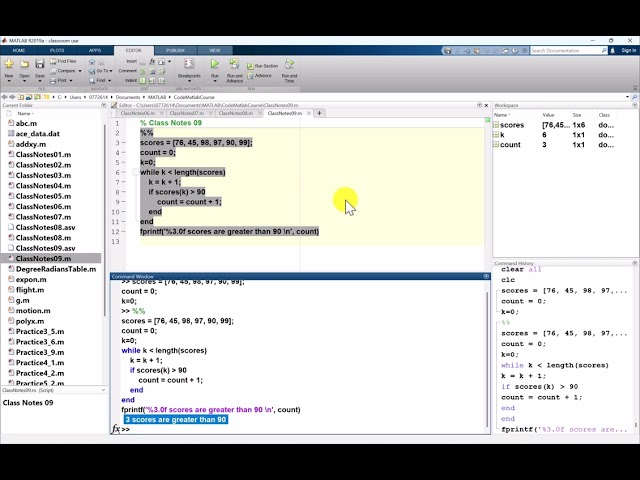Click the uncomment icon in Edit group

point(153,71)
